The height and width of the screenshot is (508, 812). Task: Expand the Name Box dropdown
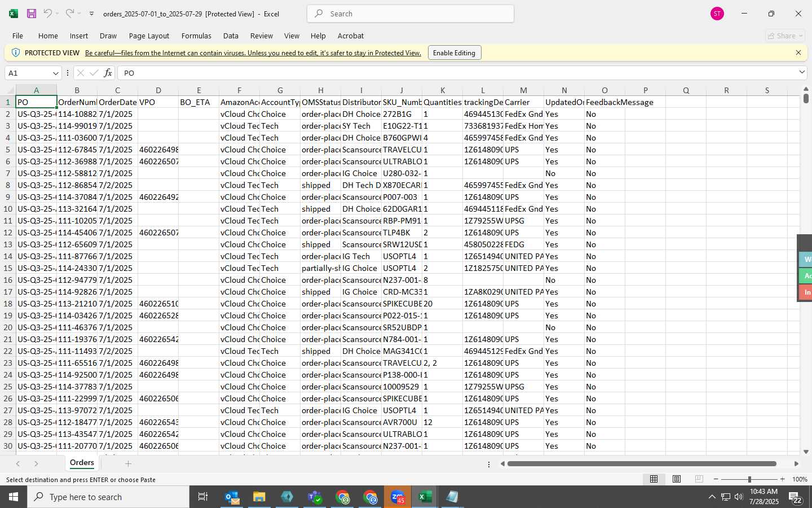pos(55,73)
